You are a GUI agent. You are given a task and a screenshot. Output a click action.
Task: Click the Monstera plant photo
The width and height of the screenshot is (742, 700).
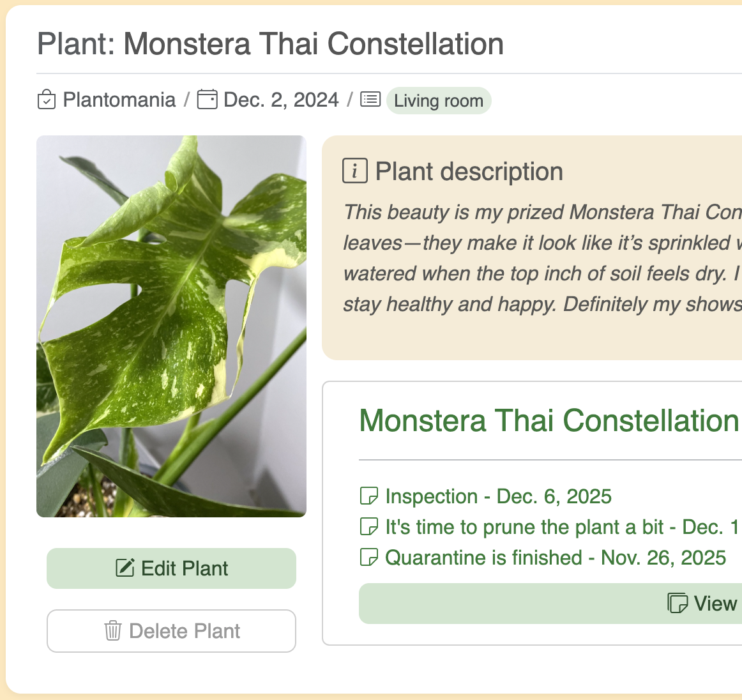171,326
